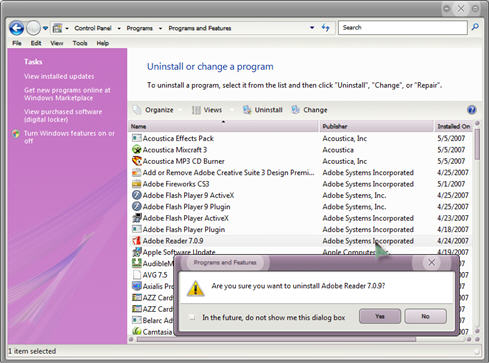The width and height of the screenshot is (489, 363).
Task: Click the horizontal scrollbar thumb
Action: (276, 339)
